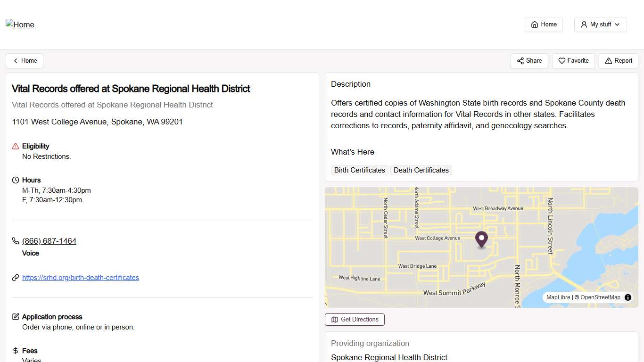Click the chain link icon before the website URL
This screenshot has width=644, height=362.
tap(15, 277)
